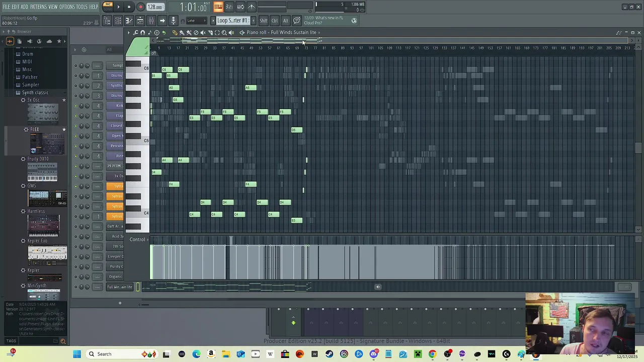The height and width of the screenshot is (362, 644).
Task: Select the Full Win..ain lite channel button
Action: [119, 287]
